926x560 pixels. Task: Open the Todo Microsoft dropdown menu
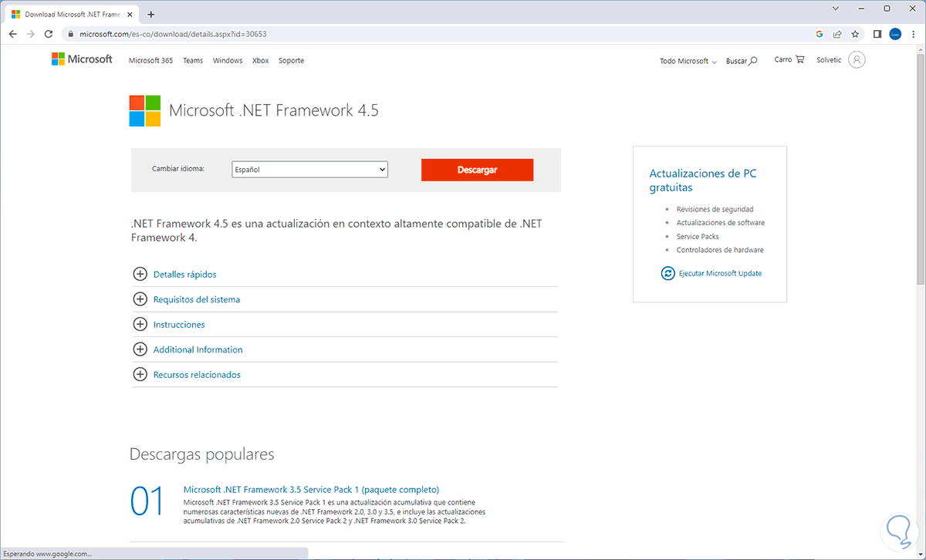688,61
